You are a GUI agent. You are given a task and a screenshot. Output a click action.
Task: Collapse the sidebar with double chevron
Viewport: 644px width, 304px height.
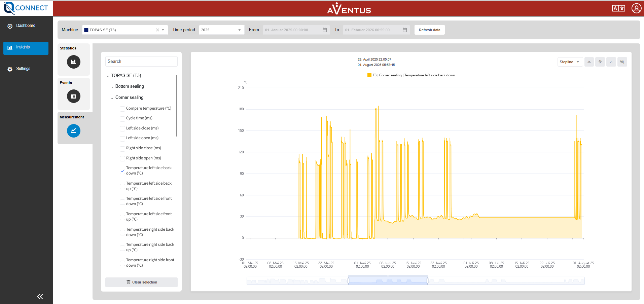coord(40,296)
